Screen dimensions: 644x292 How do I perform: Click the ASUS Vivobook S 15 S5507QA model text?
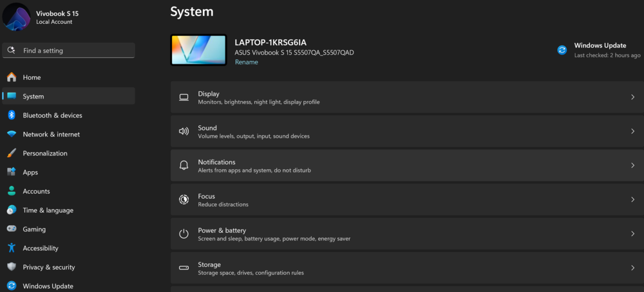[x=294, y=53]
